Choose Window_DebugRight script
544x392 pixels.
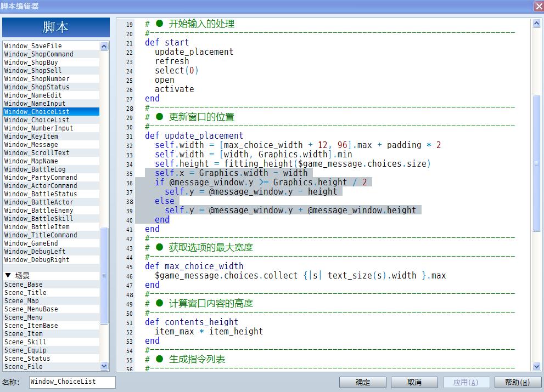click(52, 260)
